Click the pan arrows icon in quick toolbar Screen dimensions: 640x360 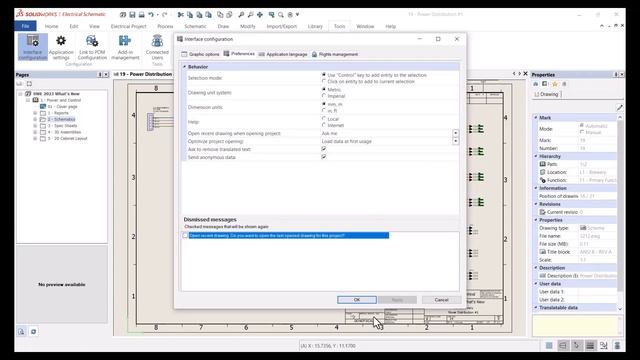pyautogui.click(x=260, y=15)
